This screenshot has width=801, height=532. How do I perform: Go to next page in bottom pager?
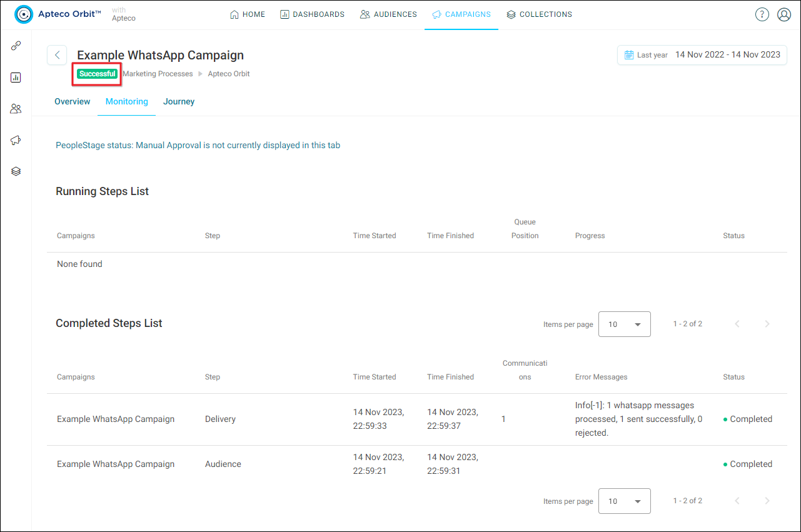pyautogui.click(x=767, y=501)
